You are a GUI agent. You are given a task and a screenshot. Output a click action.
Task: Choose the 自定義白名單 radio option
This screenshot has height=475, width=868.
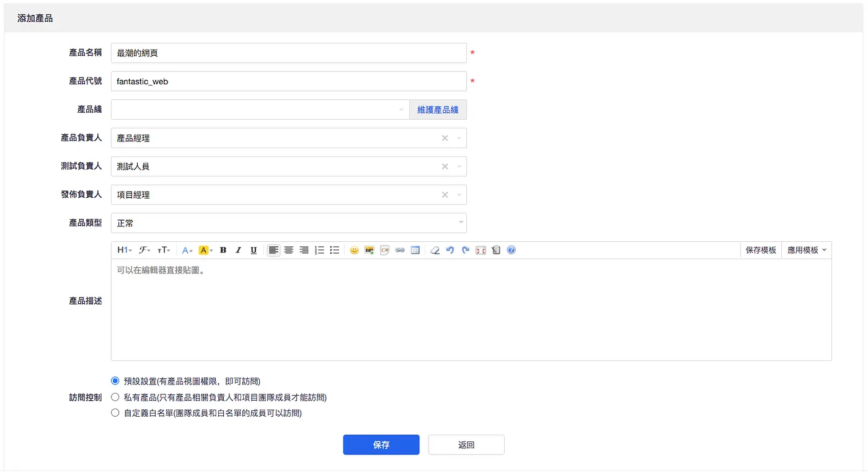tap(115, 412)
